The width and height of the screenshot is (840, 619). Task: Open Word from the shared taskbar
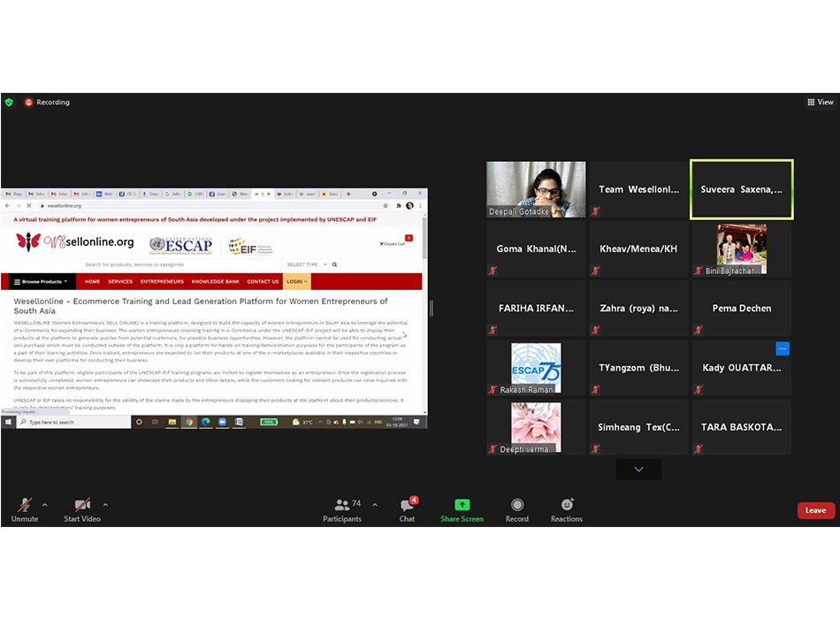pyautogui.click(x=239, y=423)
